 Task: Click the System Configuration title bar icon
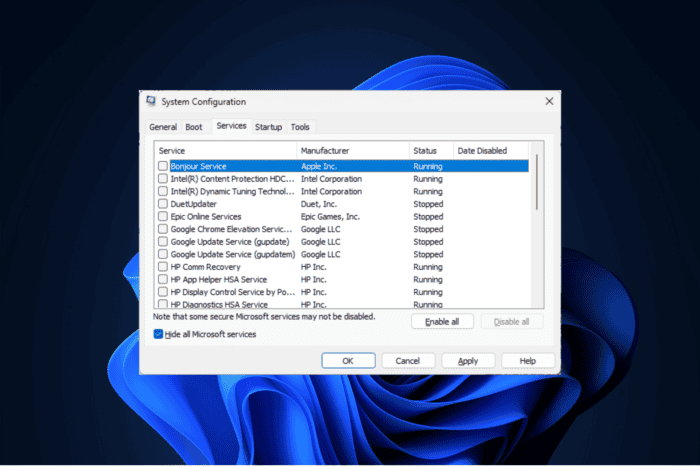151,101
